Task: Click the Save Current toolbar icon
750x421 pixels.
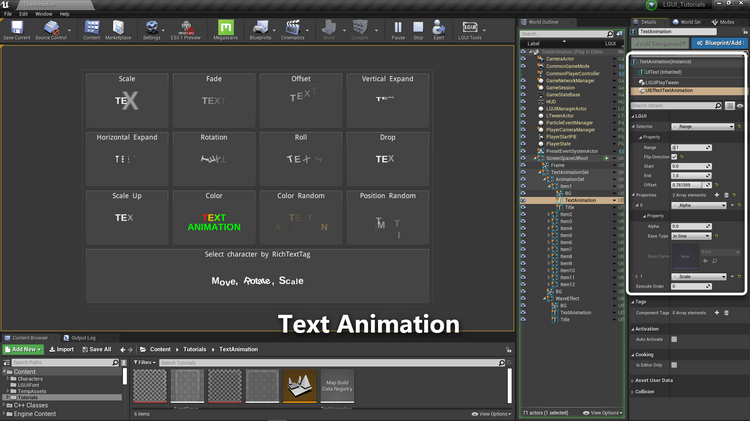Action: (17, 30)
